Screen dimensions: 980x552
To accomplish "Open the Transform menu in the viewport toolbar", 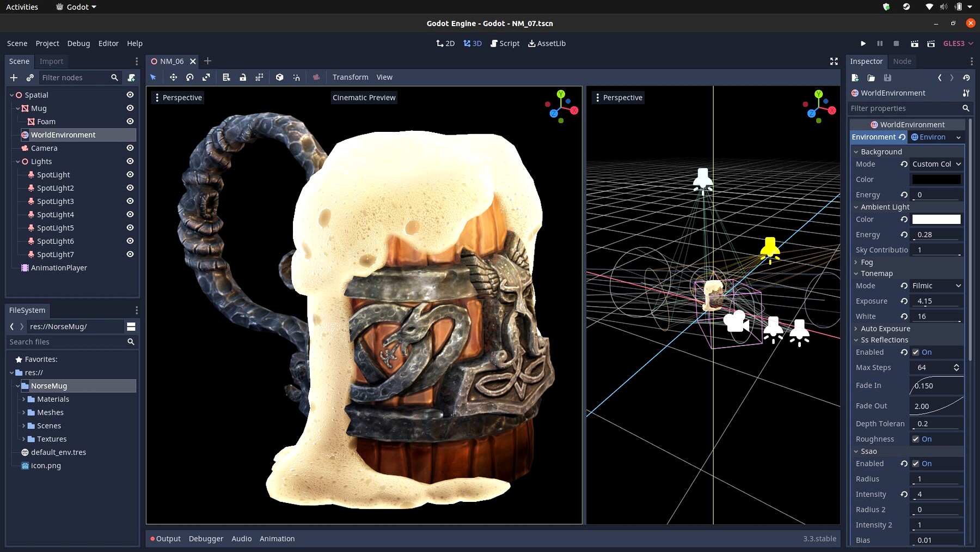I will click(x=351, y=77).
